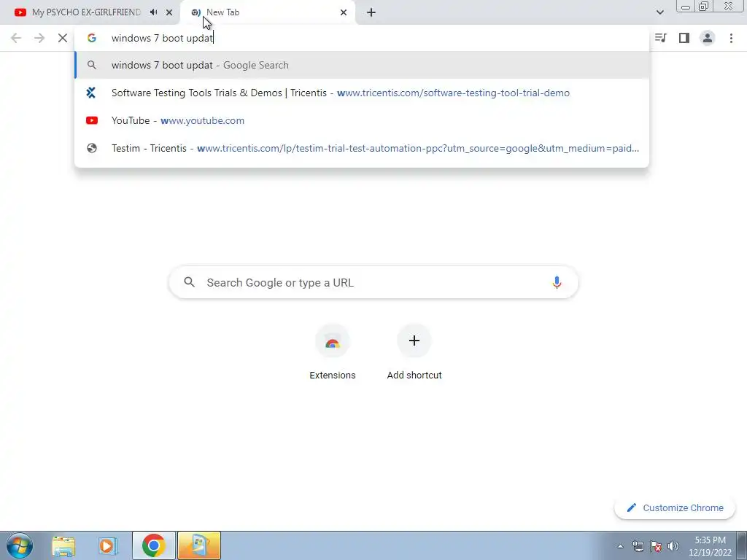Open the profile avatar menu

(x=708, y=38)
